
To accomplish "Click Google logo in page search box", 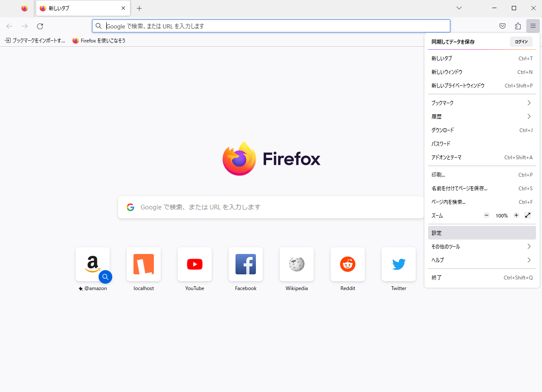I will (131, 207).
